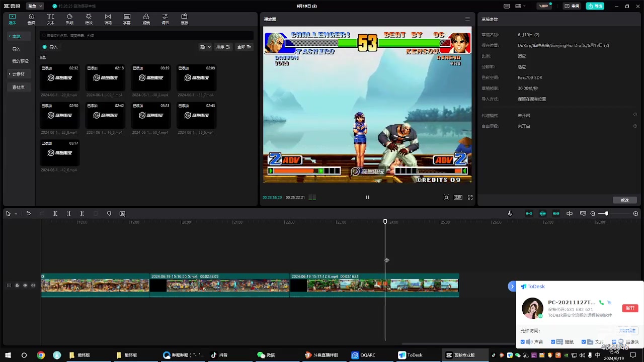Toggle the preview axis icon
Image resolution: width=644 pixels, height=362 pixels.
570,214
